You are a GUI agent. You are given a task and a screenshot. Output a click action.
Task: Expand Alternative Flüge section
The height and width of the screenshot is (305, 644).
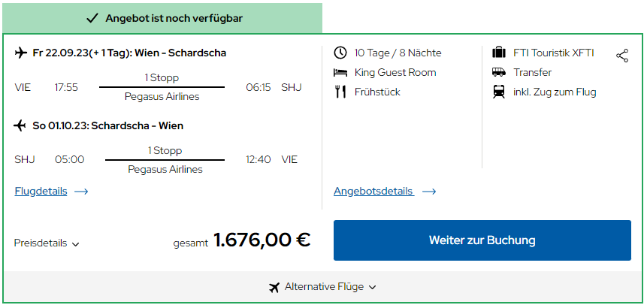tap(322, 287)
